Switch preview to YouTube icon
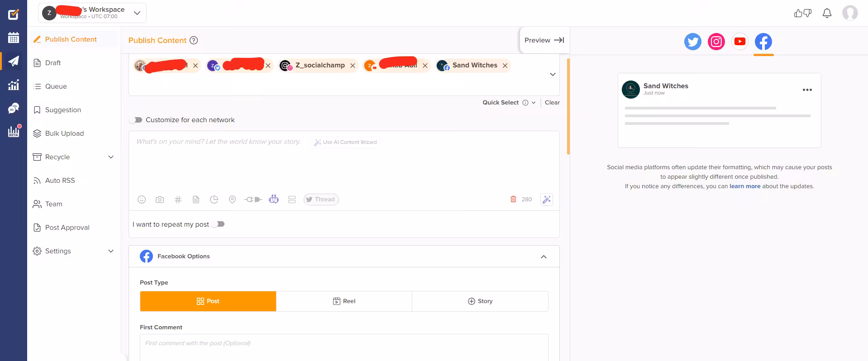The image size is (868, 361). coord(740,42)
